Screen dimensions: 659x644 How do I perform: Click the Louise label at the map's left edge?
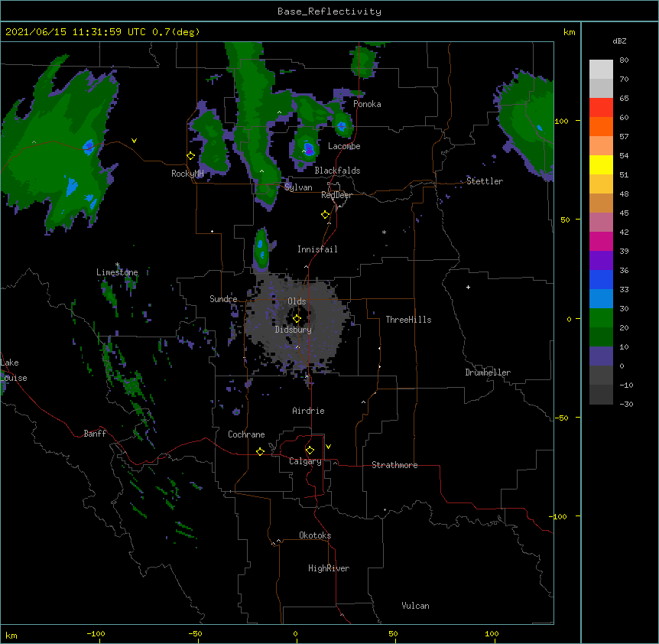pos(14,378)
